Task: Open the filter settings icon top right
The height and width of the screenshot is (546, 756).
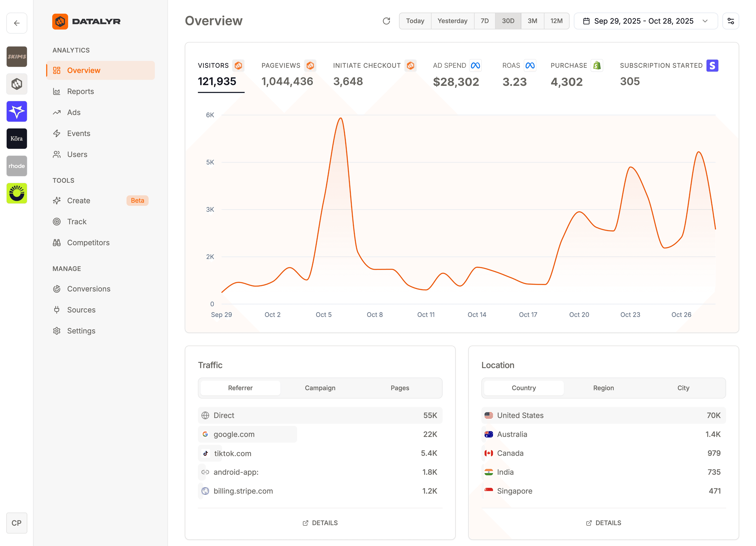Action: click(x=731, y=21)
